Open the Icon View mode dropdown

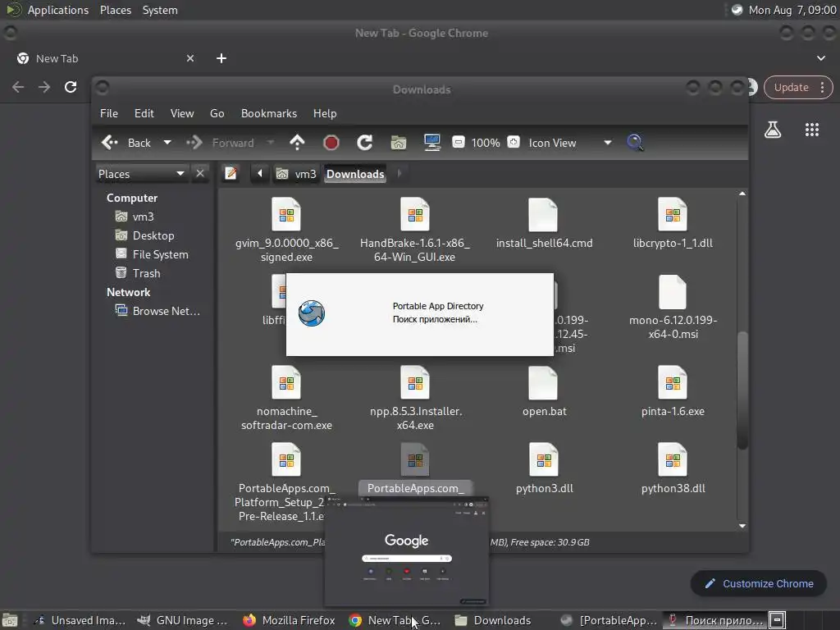click(x=569, y=143)
